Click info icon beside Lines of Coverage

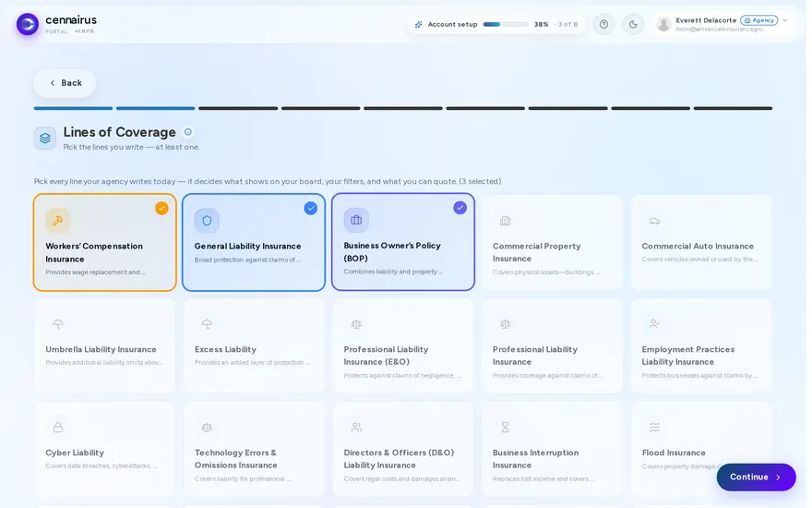[x=189, y=133]
